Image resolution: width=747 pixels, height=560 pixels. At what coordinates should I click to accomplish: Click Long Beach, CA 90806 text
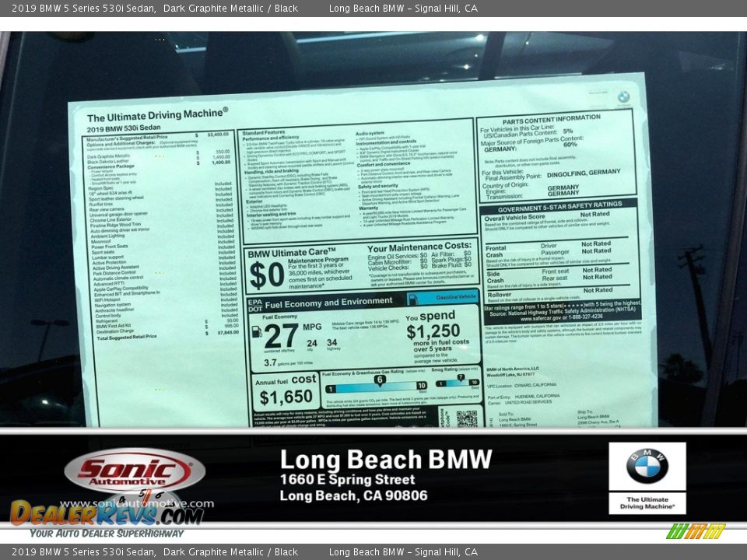click(x=353, y=495)
